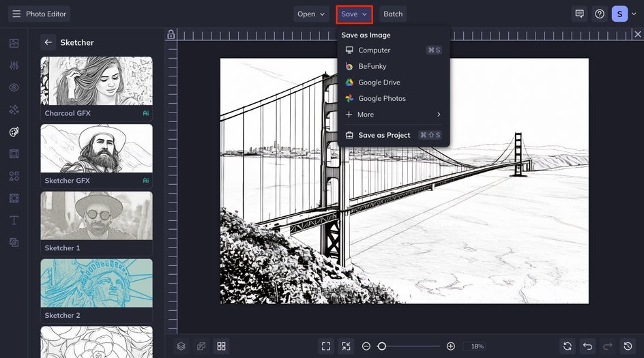
Task: Apply the Sketcher 1 effect
Action: [x=96, y=224]
